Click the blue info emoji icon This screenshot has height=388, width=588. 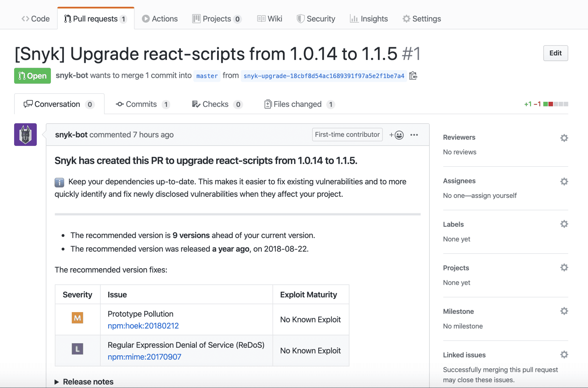pyautogui.click(x=59, y=182)
